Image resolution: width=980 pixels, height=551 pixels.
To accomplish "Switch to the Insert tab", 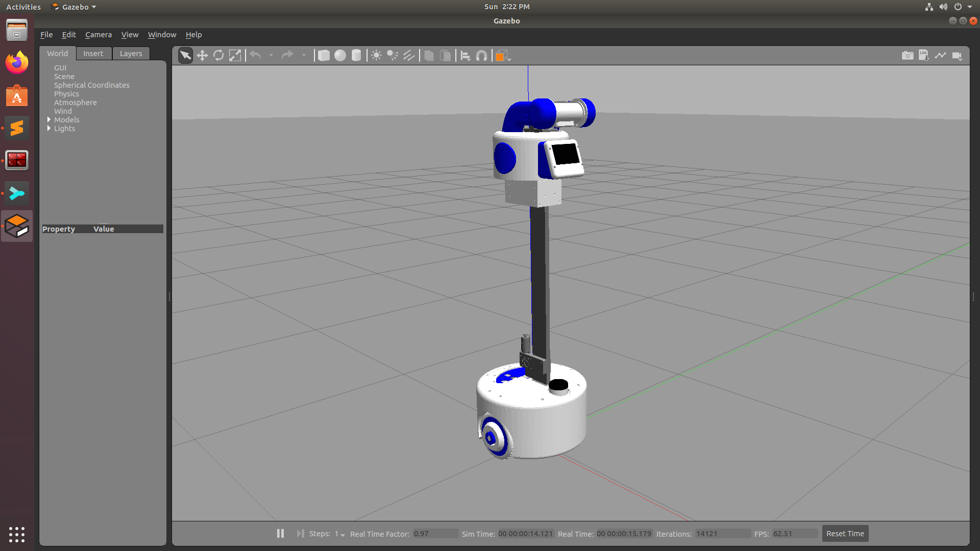I will click(93, 54).
